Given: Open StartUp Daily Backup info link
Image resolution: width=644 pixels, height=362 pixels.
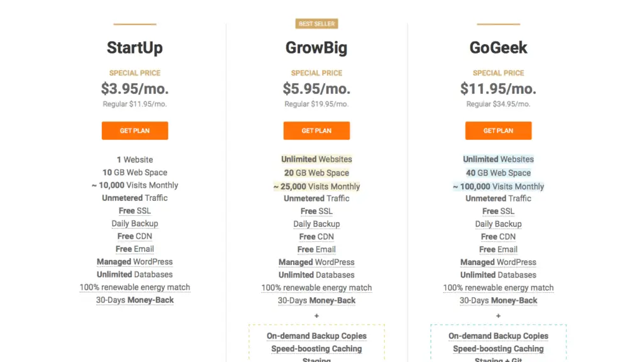Looking at the screenshot, I should pos(135,223).
